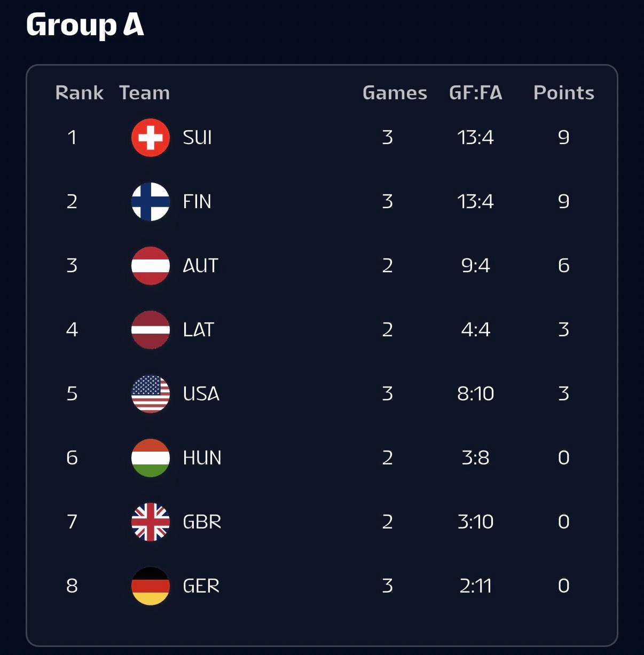Select the GER team name
Viewport: 644px width, 655px height.
(x=201, y=586)
